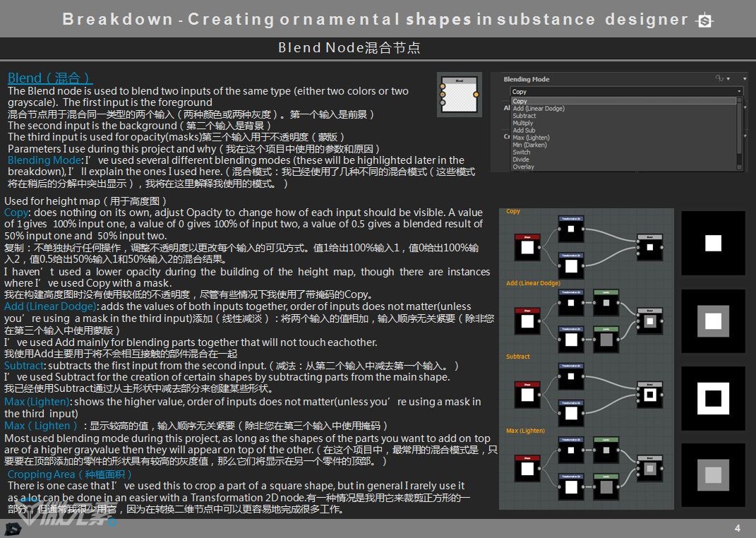
Task: Select the lower Transformation 2D node in Copy graph
Action: pos(571,265)
